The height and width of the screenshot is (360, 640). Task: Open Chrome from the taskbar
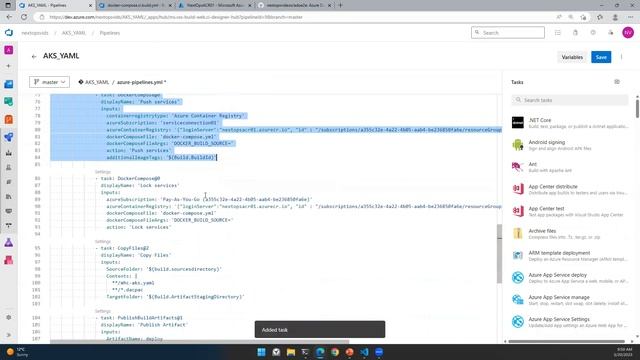[335, 352]
